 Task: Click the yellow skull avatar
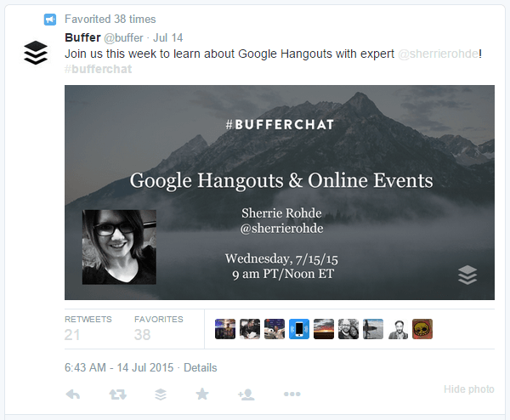tap(422, 329)
